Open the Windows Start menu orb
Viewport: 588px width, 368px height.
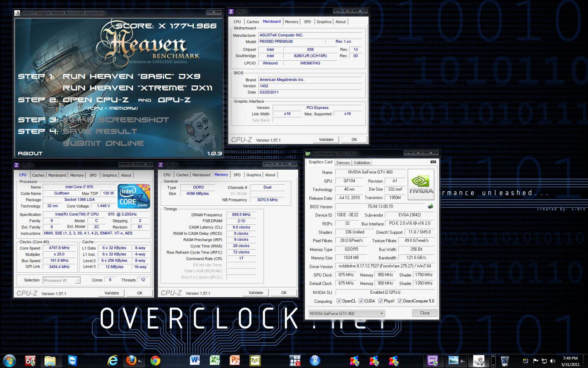[x=9, y=361]
